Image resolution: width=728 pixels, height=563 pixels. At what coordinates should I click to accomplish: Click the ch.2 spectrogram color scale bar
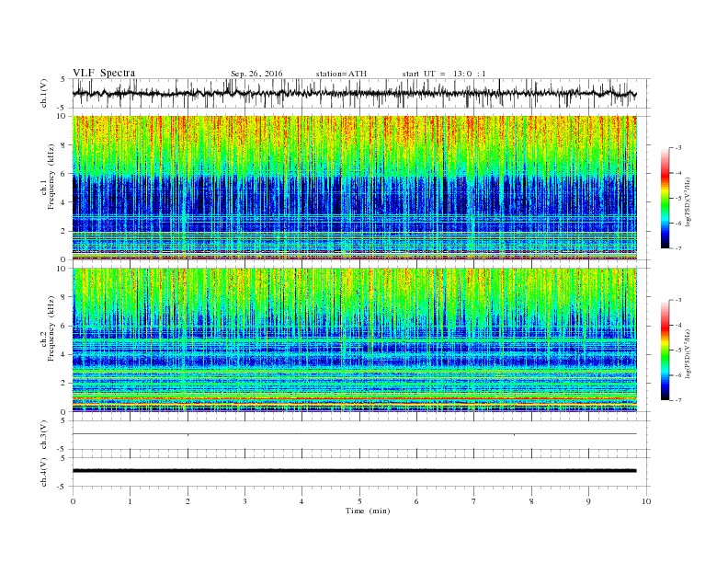pyautogui.click(x=665, y=350)
